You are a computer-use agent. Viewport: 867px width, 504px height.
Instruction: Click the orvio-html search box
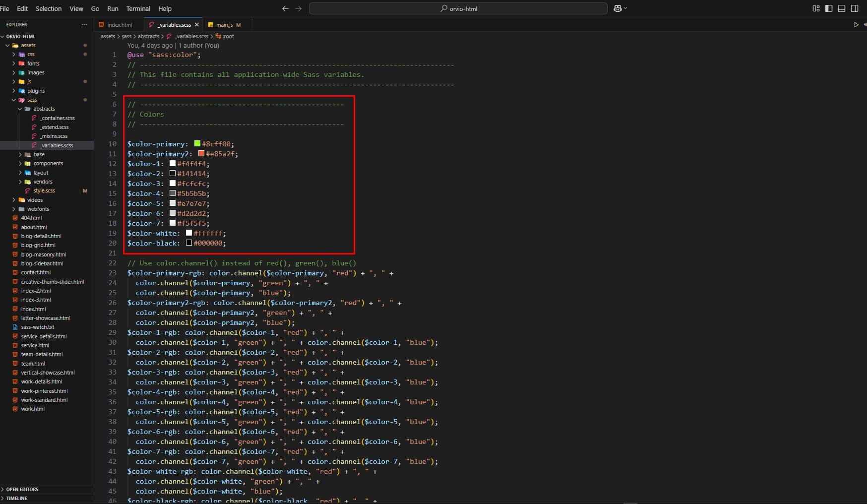(x=458, y=8)
